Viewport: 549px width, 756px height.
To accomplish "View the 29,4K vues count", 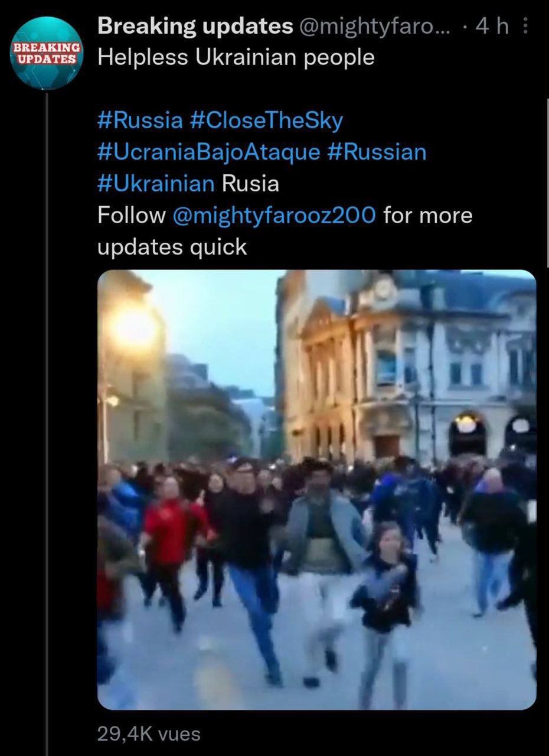I will pyautogui.click(x=149, y=734).
